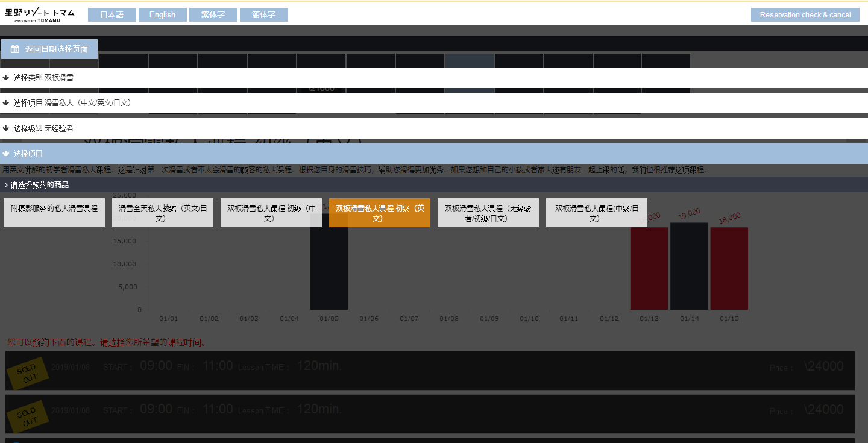Screen dimensions: 868x443
Task: Select the 滑雪全天私人教练（英文/日文）course
Action: 162,212
